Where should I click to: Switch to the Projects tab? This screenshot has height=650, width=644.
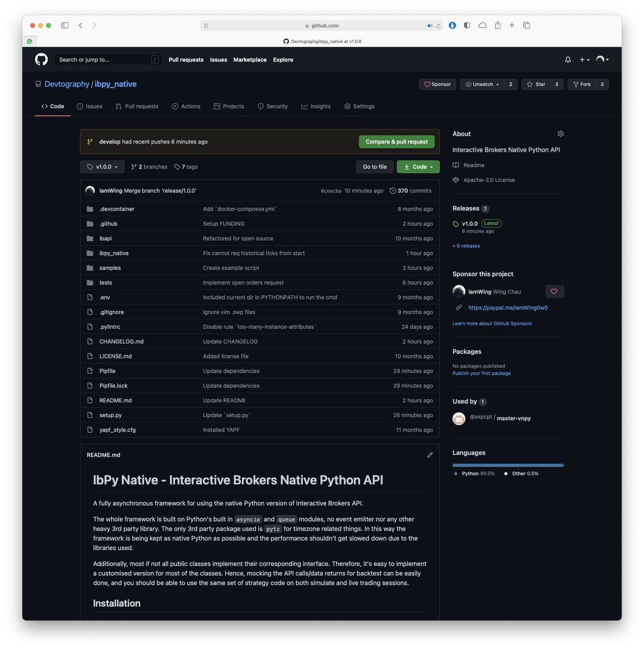pos(229,106)
